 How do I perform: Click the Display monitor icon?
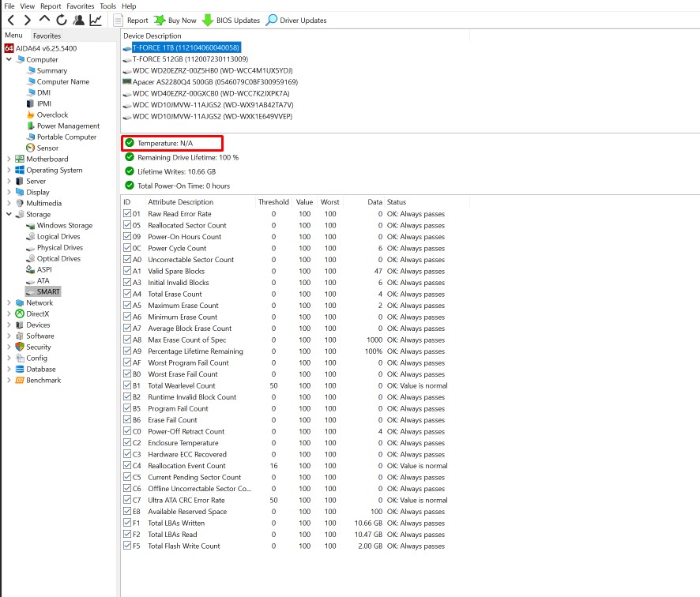pos(20,192)
